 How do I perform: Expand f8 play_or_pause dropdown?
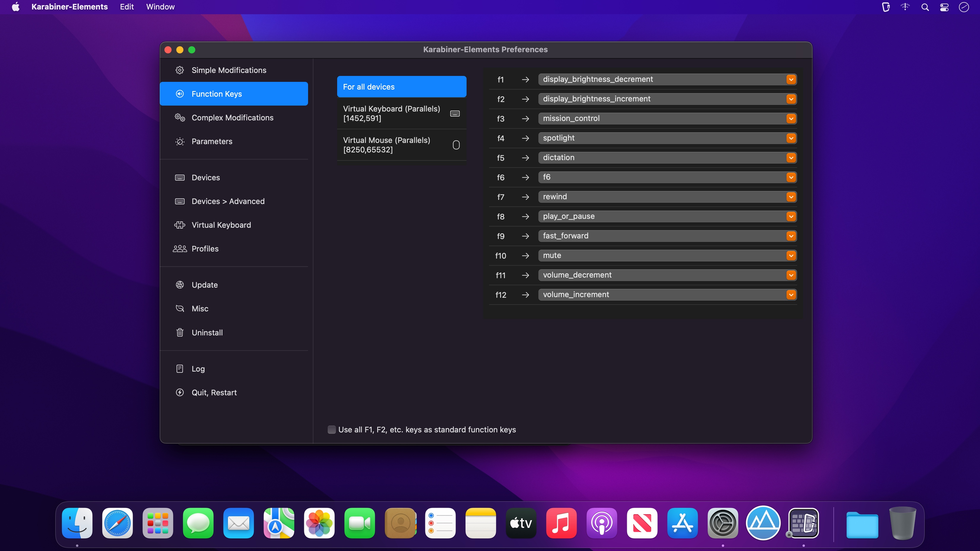pos(792,216)
